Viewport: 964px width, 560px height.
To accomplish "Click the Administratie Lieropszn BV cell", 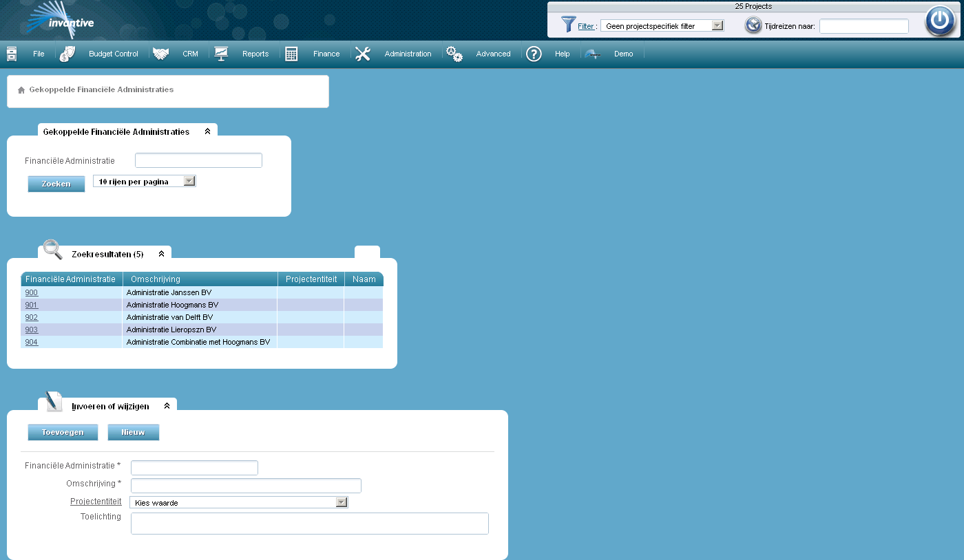I will (x=200, y=330).
